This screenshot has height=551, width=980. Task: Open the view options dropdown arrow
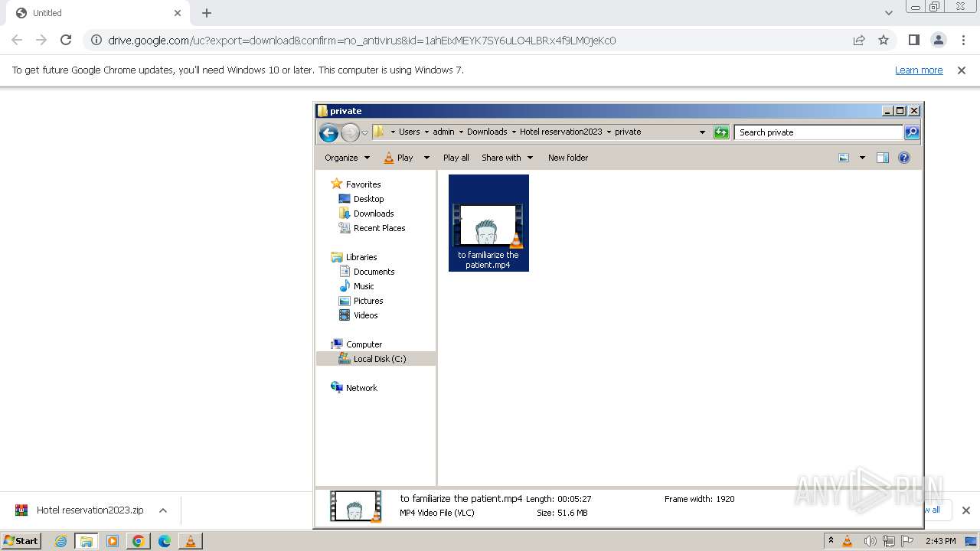[x=861, y=158]
